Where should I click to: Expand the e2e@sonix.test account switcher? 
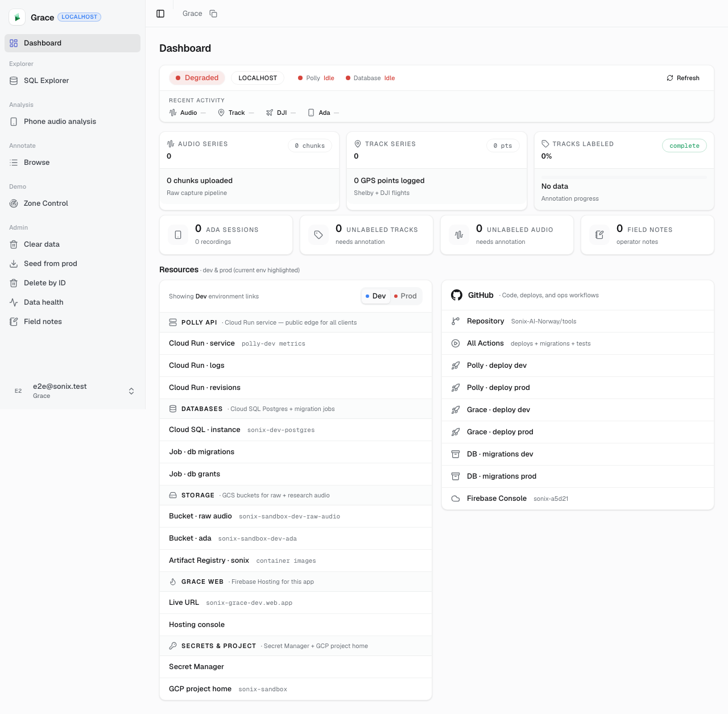(72, 391)
